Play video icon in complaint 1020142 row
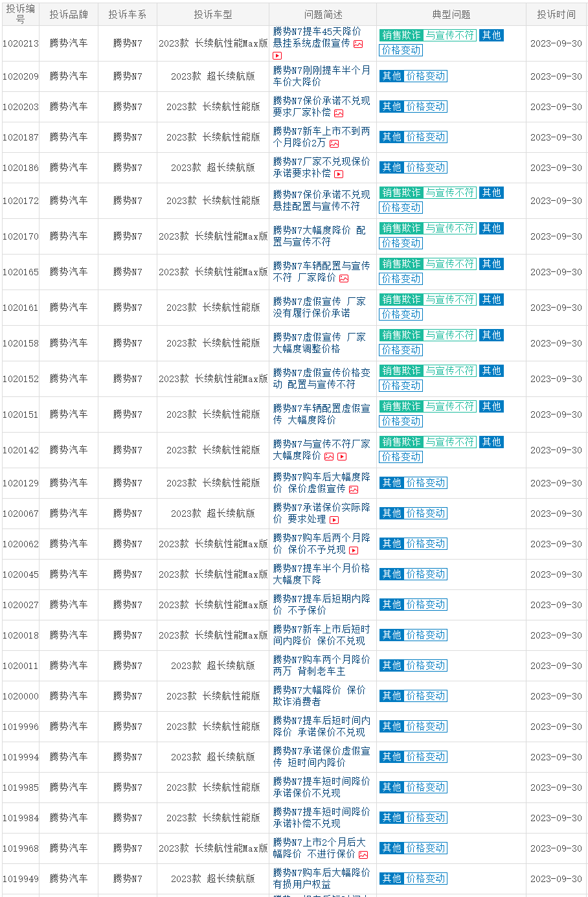 point(342,457)
